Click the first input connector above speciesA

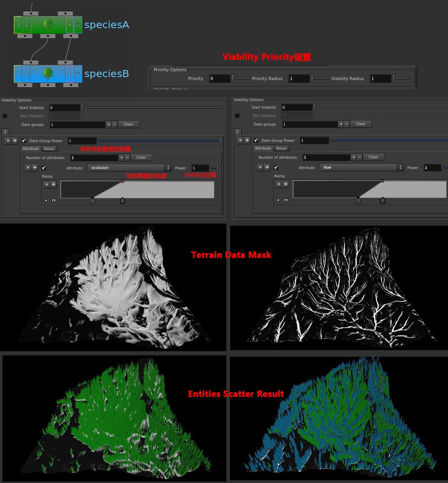pos(31,13)
